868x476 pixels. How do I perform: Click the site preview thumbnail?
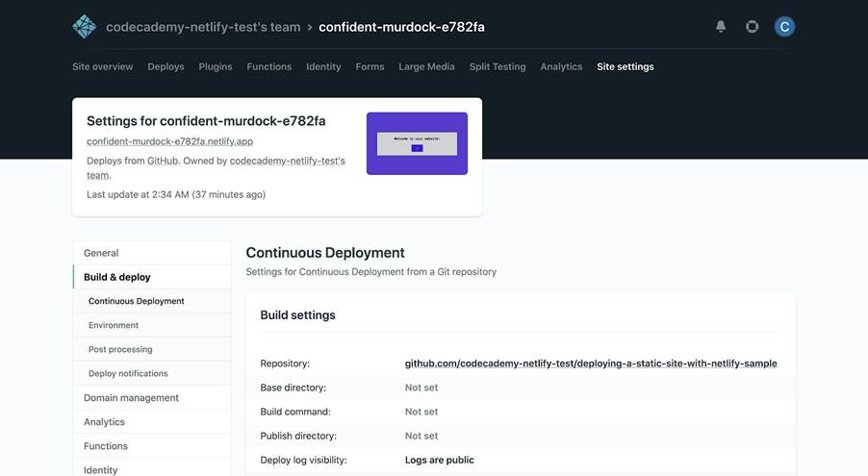417,143
